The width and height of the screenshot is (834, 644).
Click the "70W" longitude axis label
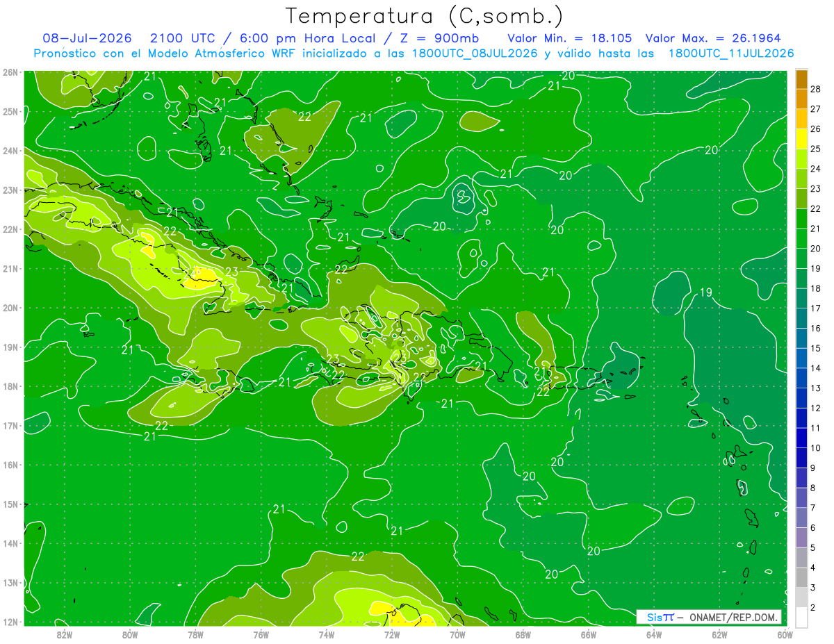tap(457, 634)
